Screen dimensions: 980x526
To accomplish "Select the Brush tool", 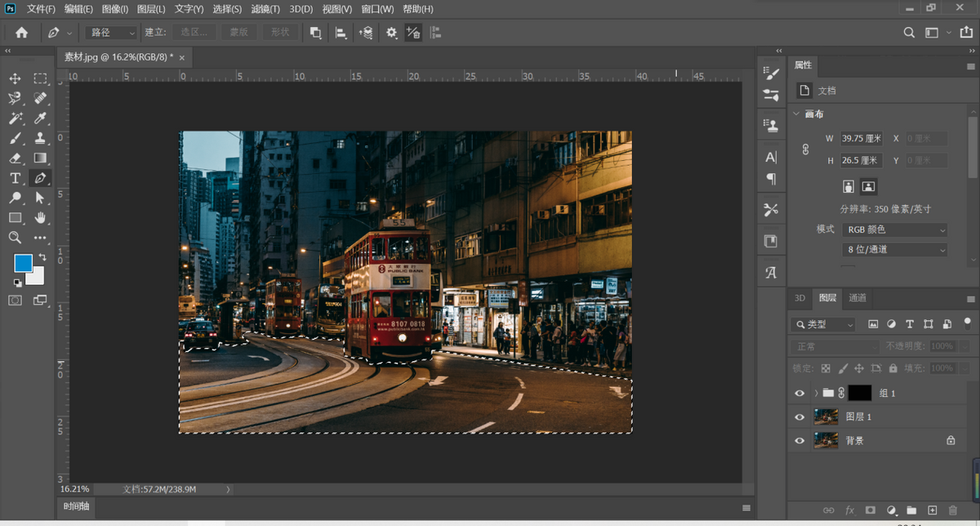I will point(15,138).
